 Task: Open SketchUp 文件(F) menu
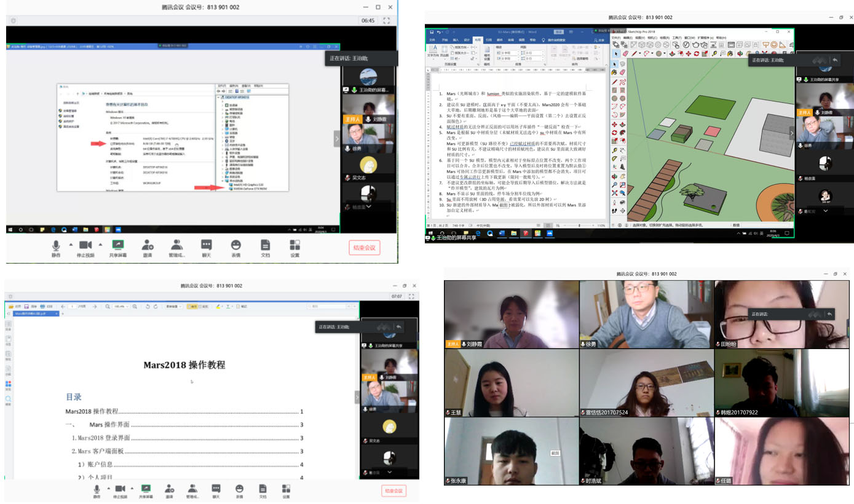click(x=617, y=37)
